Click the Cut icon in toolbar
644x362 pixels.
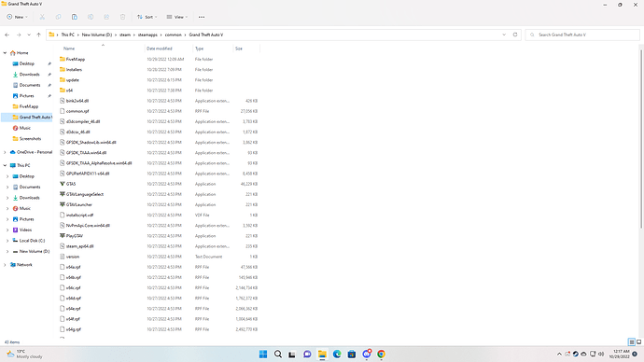click(x=42, y=17)
